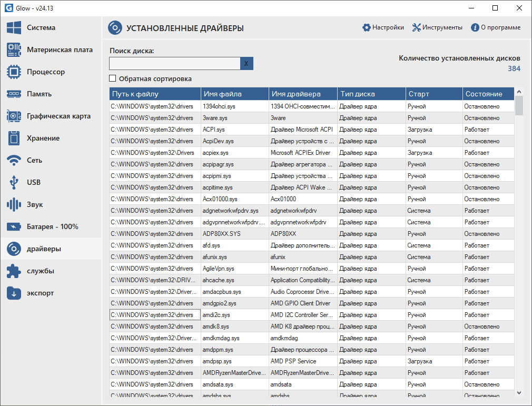Viewport: 532px width, 406px height.
Task: Select the ahcache.sys file cell
Action: click(235, 280)
